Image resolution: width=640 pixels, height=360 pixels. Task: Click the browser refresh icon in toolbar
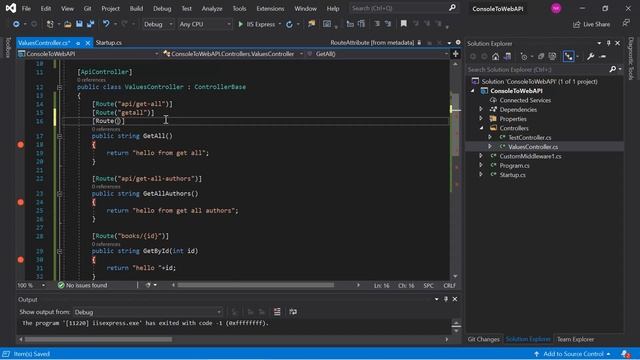click(x=289, y=24)
